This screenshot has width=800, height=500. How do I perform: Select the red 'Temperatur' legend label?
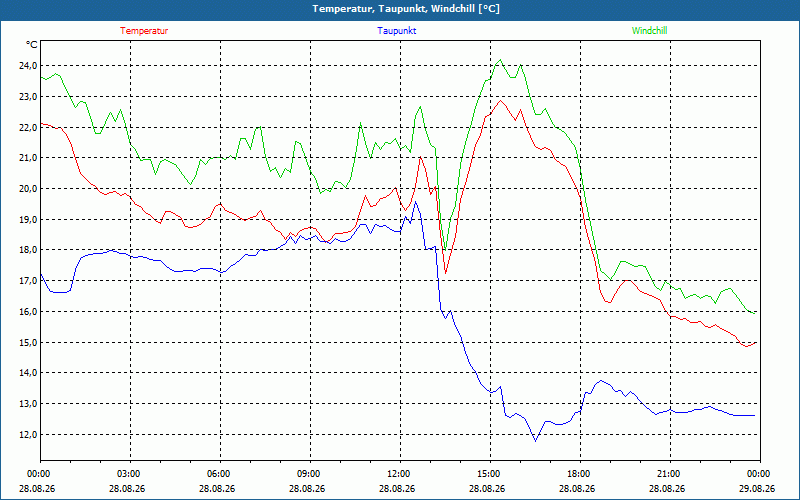coord(144,31)
